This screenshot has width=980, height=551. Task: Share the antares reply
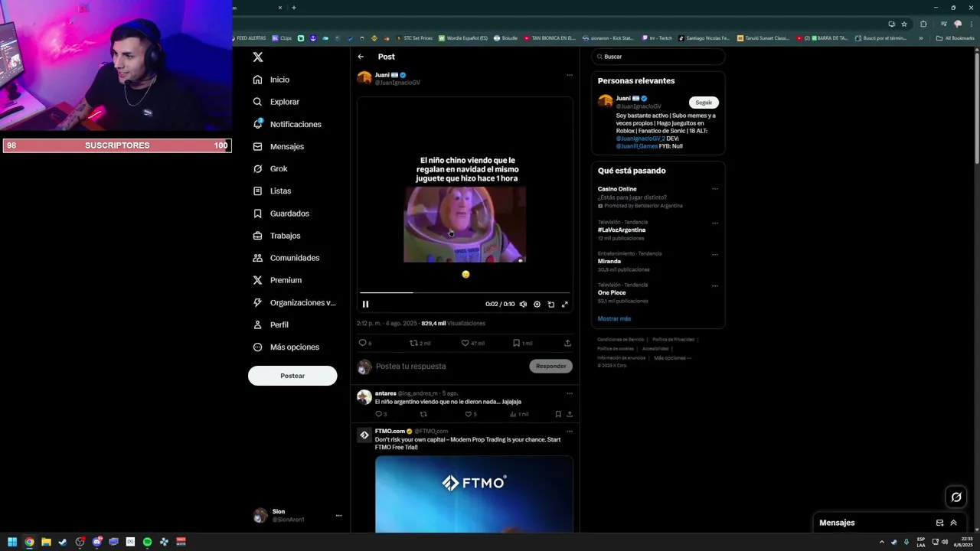[x=569, y=414]
